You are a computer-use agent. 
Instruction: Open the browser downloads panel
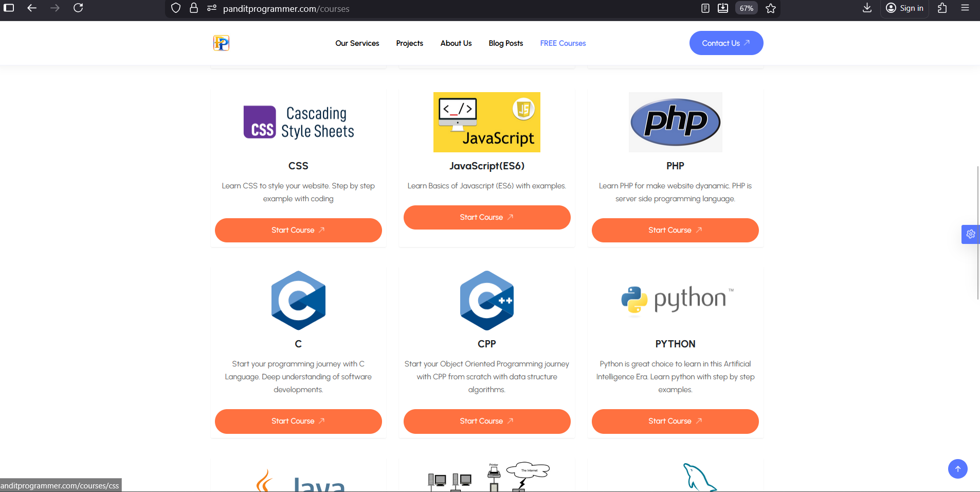[867, 8]
